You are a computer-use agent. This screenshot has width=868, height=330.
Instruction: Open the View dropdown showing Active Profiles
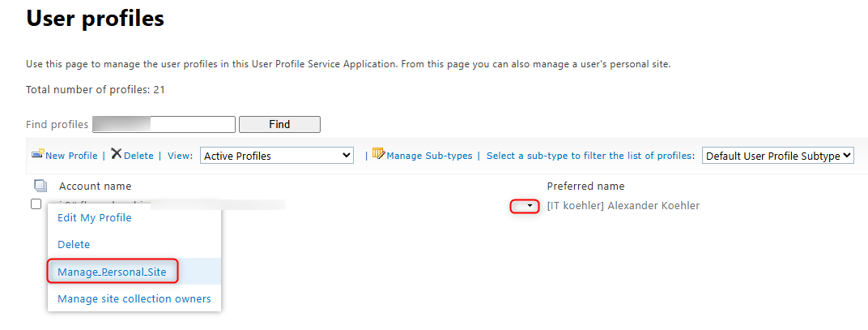coord(277,156)
